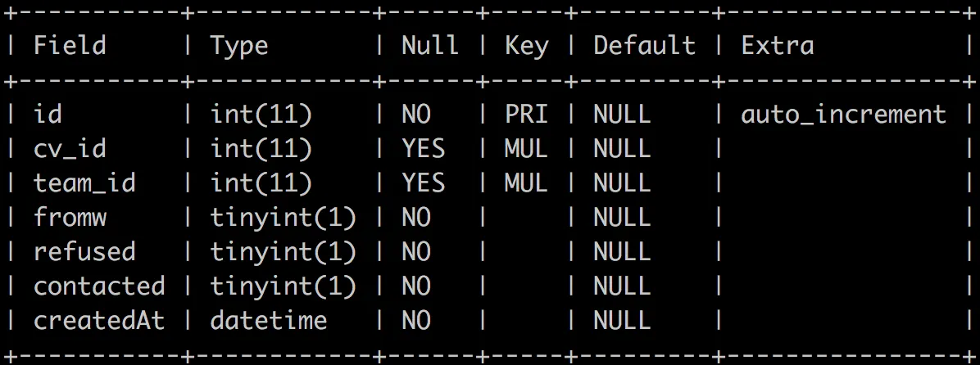Click the createdAt field name
This screenshot has width=980, height=365.
click(99, 320)
